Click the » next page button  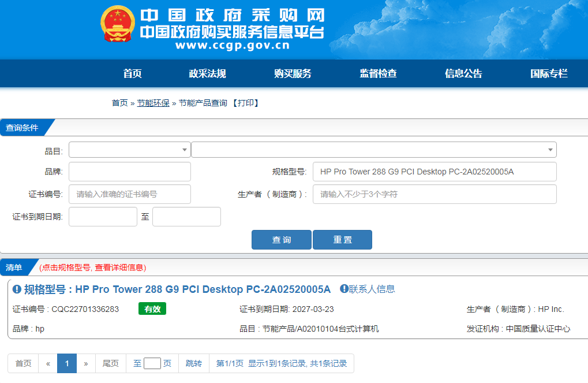pyautogui.click(x=86, y=363)
